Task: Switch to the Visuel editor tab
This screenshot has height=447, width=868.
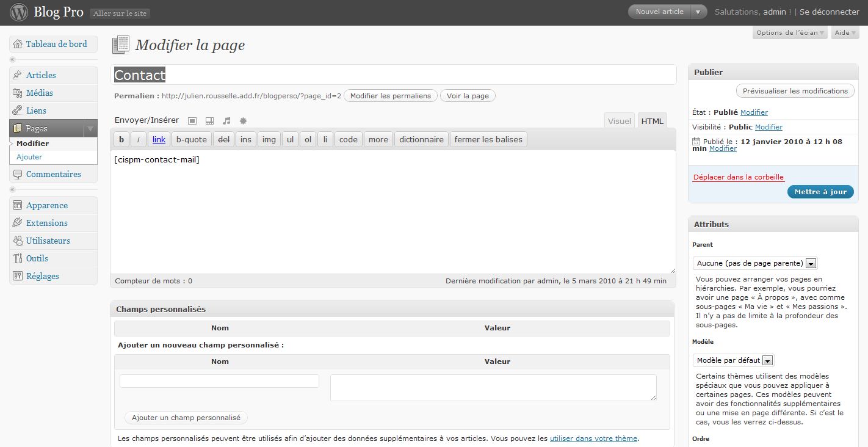Action: 619,121
